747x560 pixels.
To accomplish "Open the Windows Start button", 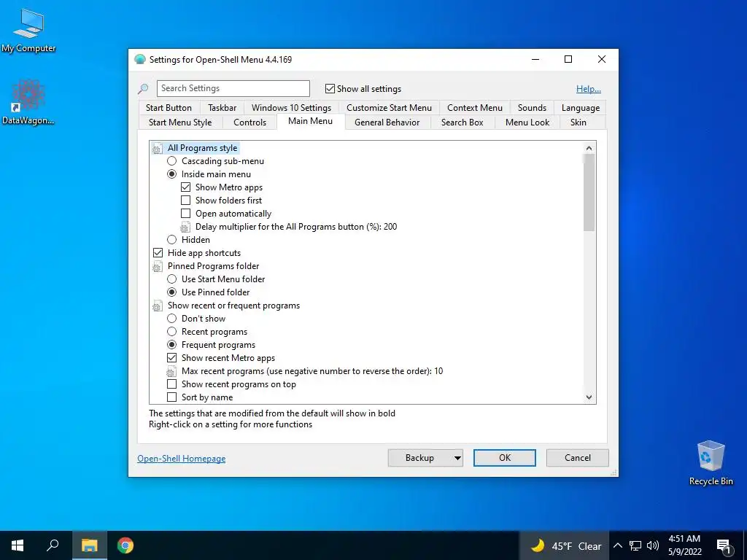I will [x=18, y=545].
